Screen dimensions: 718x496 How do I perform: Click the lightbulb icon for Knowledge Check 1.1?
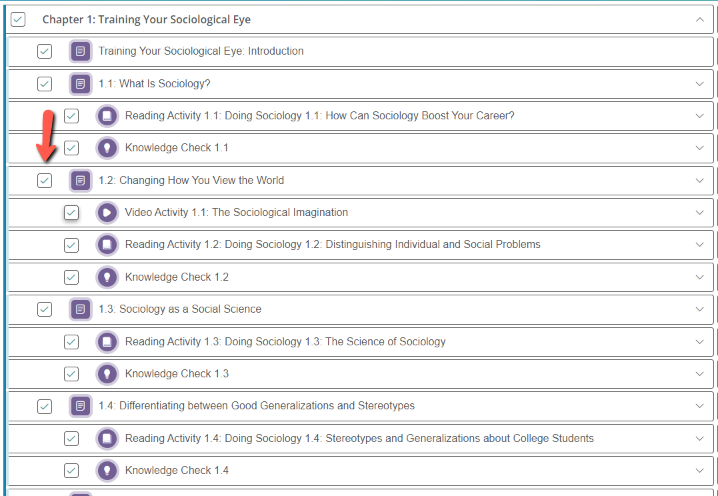[x=107, y=148]
